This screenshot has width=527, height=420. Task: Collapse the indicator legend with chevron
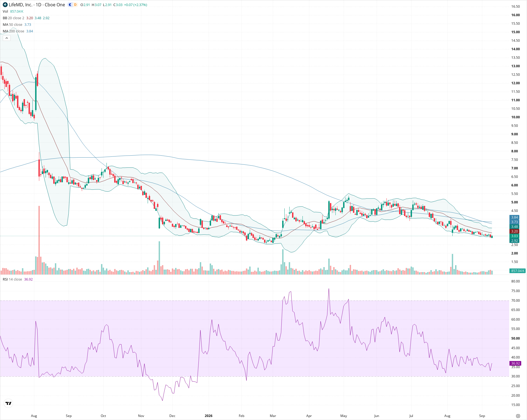(x=7, y=38)
